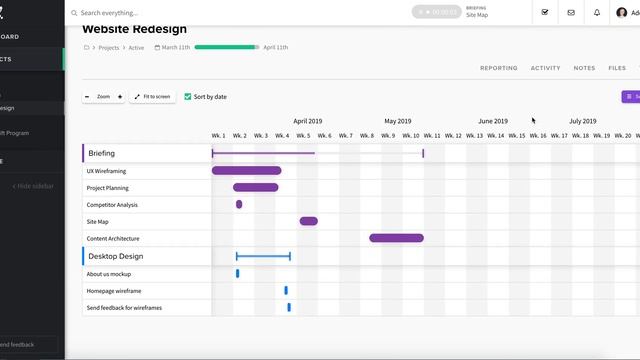Viewport: 640px width, 360px height.
Task: Select the Desktop Design group row
Action: (147, 256)
